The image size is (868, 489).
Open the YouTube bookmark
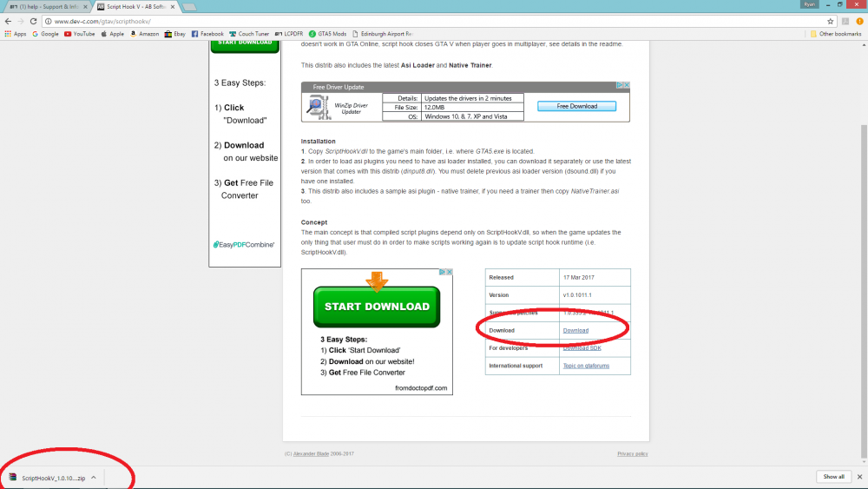pos(79,34)
